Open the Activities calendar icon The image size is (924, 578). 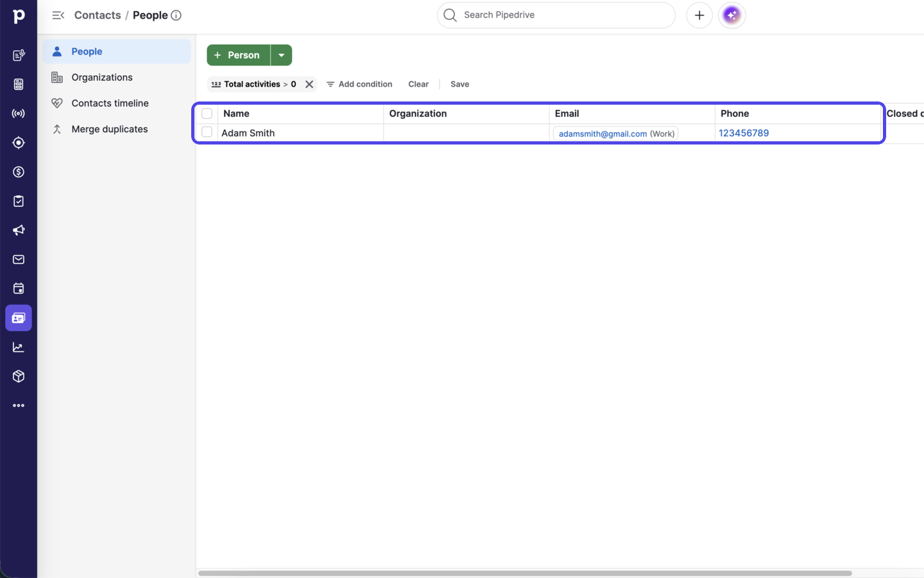coord(19,289)
